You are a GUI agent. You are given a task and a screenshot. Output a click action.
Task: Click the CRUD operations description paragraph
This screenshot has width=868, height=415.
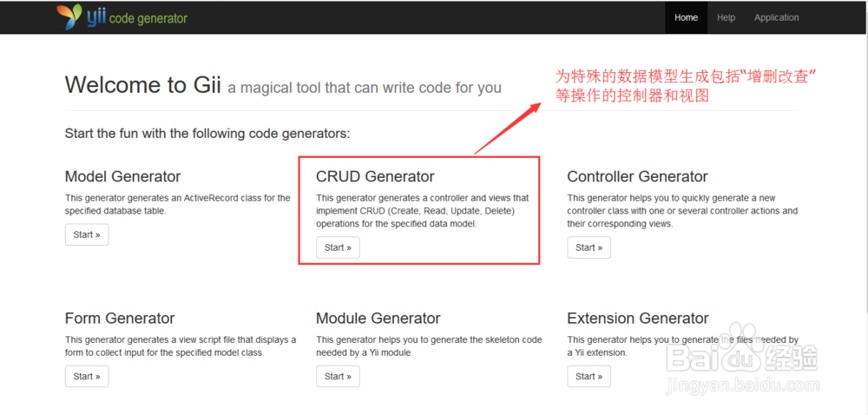point(423,211)
